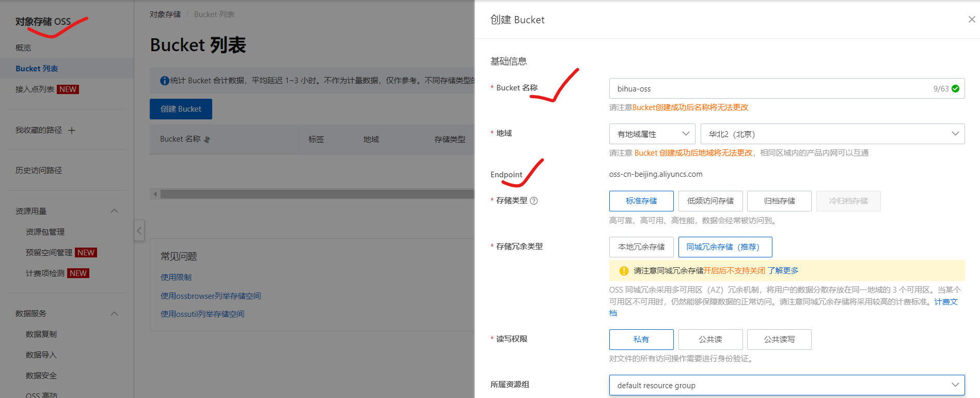The width and height of the screenshot is (980, 398).
Task: Open the default resource group dropdown
Action: click(x=787, y=385)
